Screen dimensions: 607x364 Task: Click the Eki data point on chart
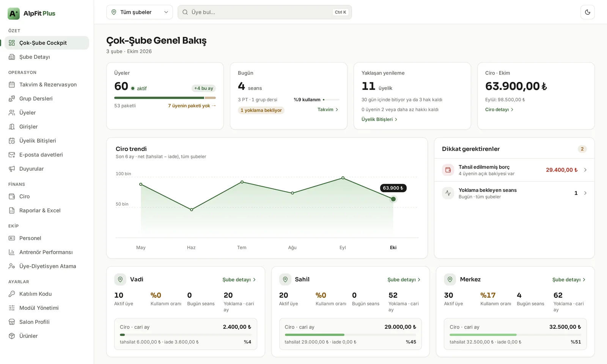[x=393, y=199]
